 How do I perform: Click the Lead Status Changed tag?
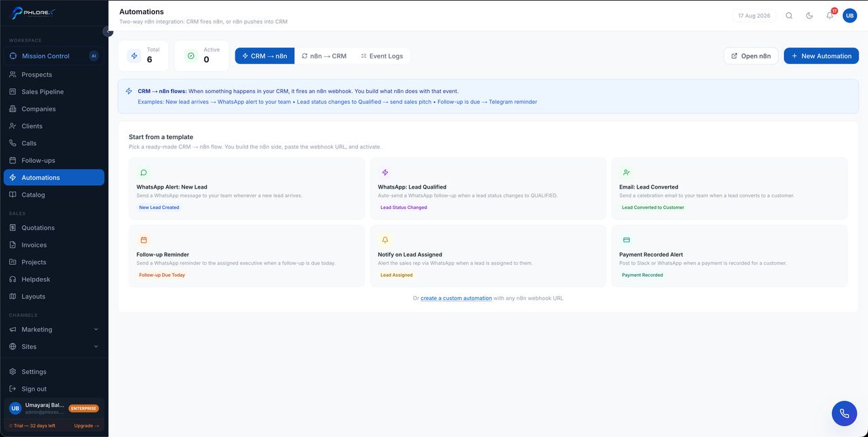tap(403, 208)
